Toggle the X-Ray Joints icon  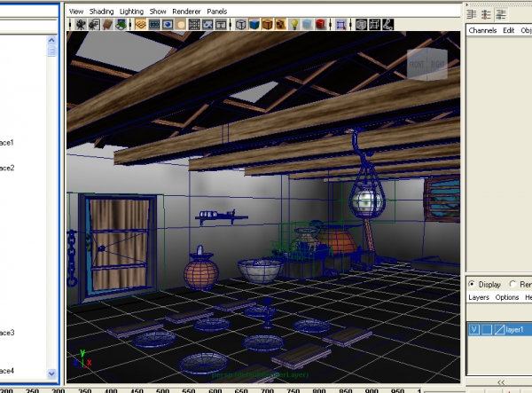click(x=387, y=25)
